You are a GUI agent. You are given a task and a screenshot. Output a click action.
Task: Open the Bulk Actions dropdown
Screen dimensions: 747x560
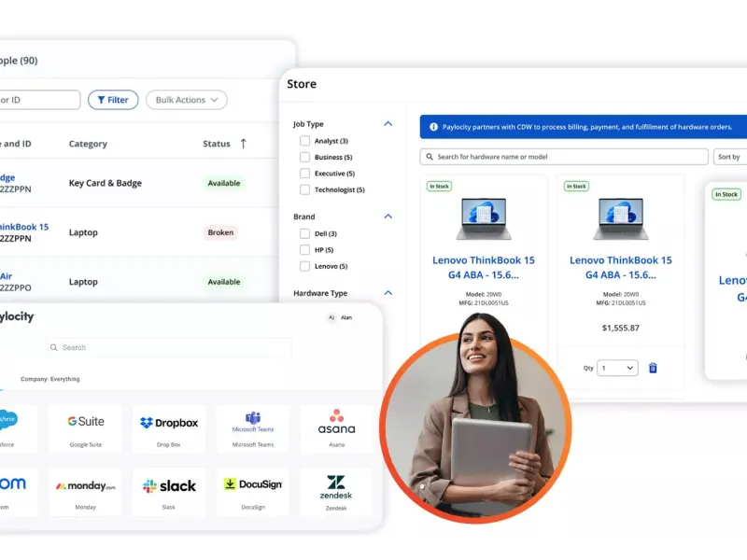pos(187,100)
